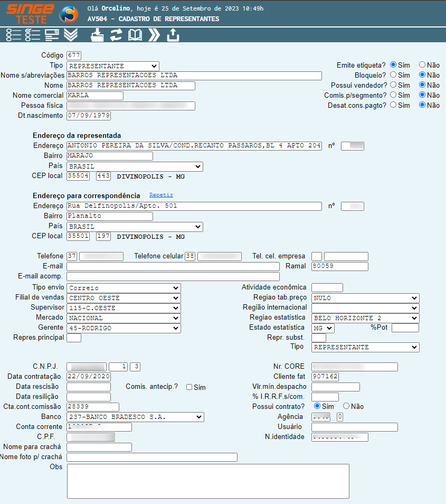Open the Gerente dropdown list
Viewport: 446px width, 504px height.
[x=124, y=328]
